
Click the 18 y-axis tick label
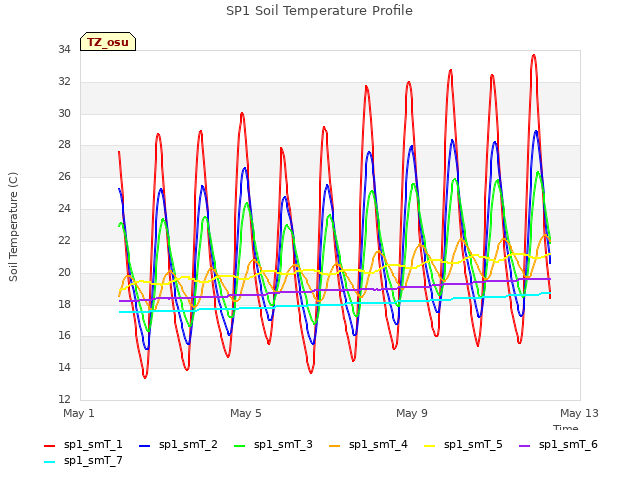click(64, 304)
